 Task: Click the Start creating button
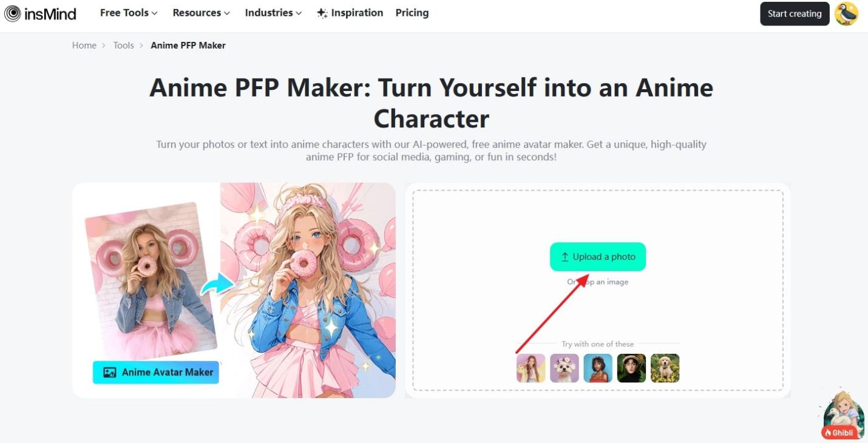pyautogui.click(x=795, y=13)
